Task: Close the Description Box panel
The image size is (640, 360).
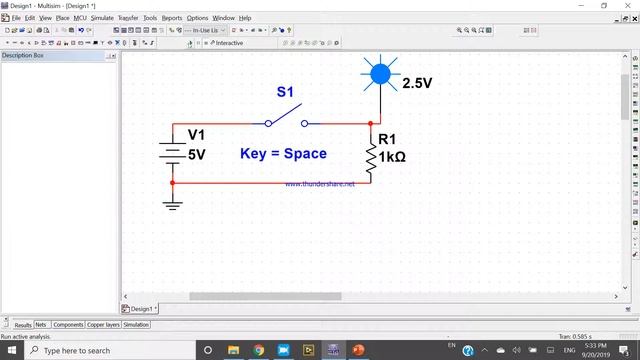Action: [x=114, y=56]
